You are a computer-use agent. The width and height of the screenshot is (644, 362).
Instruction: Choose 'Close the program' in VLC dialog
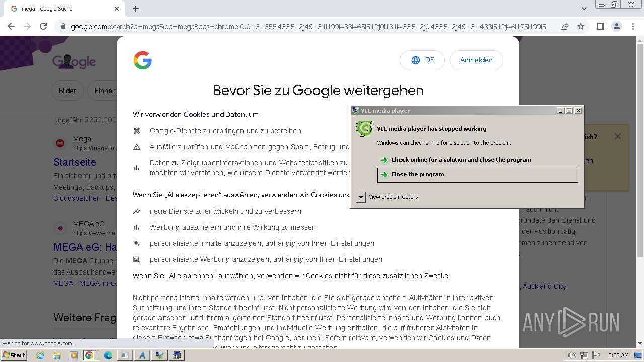pos(477,174)
